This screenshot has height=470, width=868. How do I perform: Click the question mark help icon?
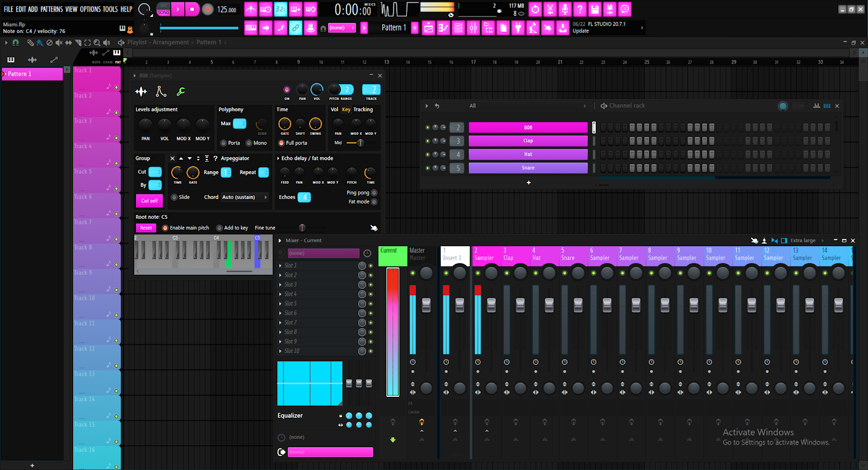(580, 10)
